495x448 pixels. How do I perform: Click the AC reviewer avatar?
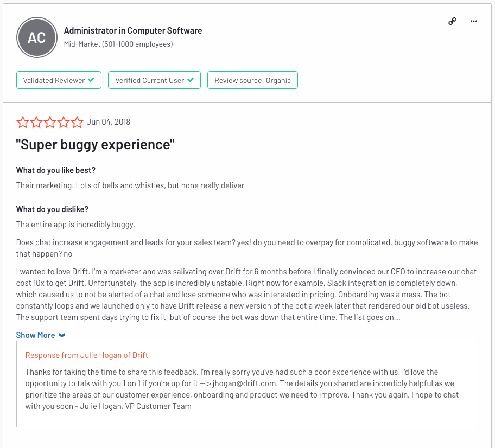37,37
